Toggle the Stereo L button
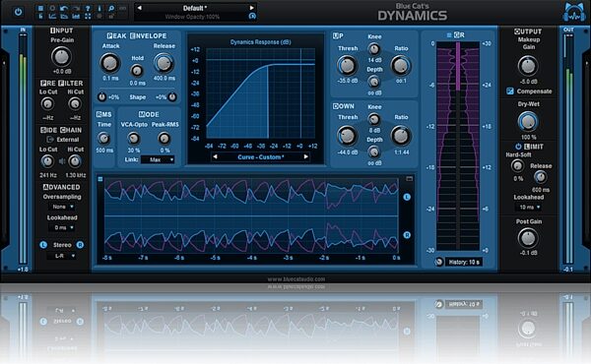Screen dimensions: 591x364 (43, 245)
